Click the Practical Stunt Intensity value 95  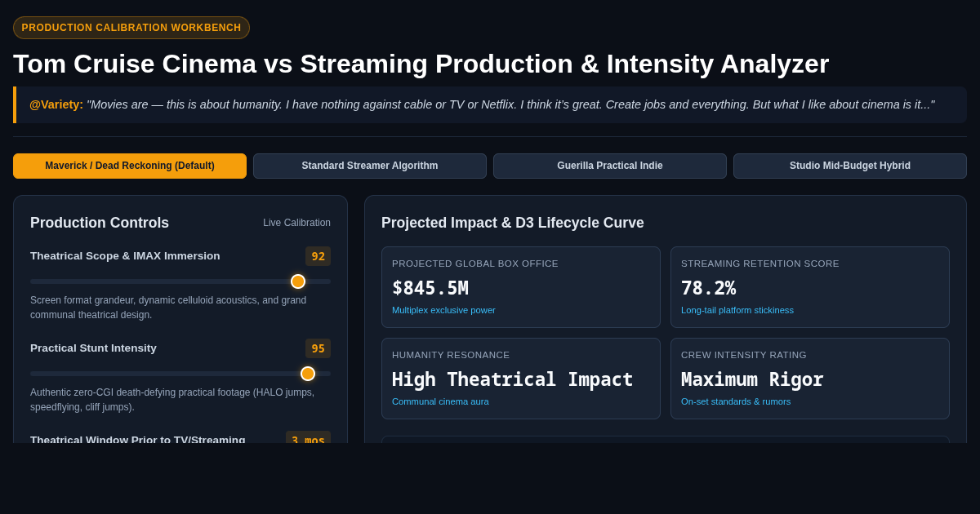(x=318, y=348)
